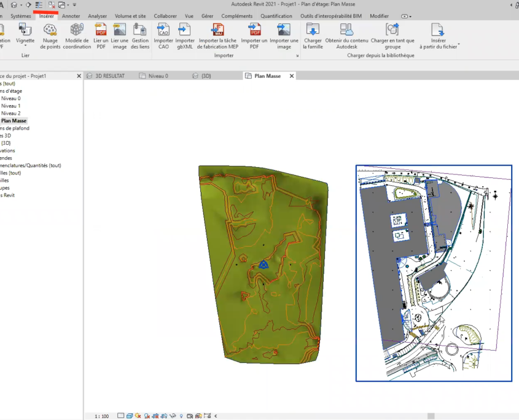
Task: Close the project browser panel
Action: coord(79,76)
